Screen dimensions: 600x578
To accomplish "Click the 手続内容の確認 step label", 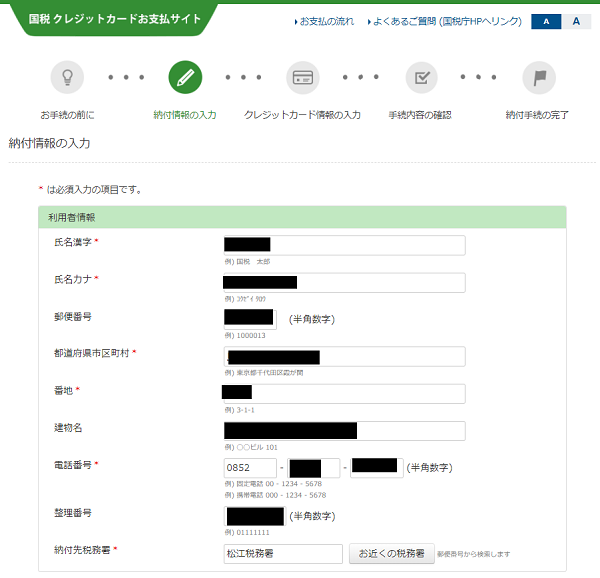I will coord(420,115).
